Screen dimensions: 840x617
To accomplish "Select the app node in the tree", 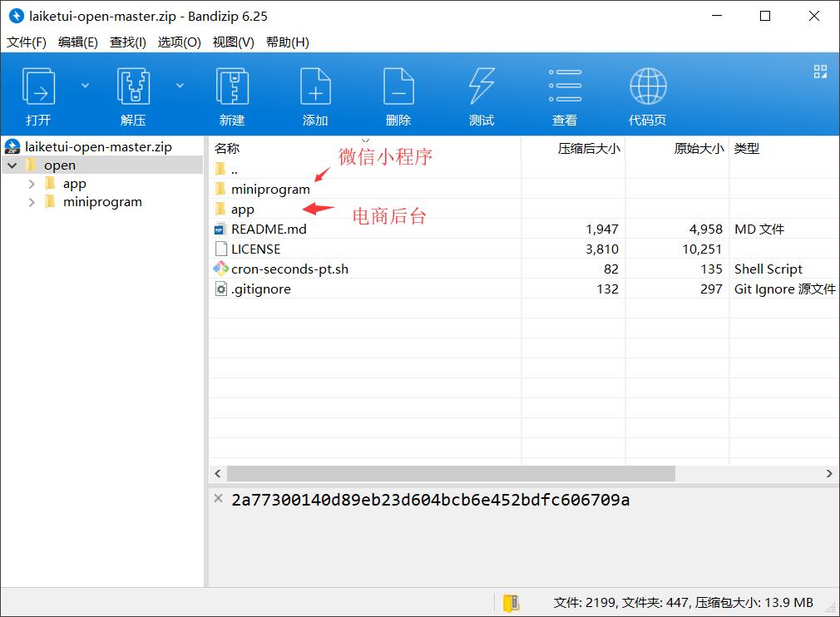I will 75,185.
